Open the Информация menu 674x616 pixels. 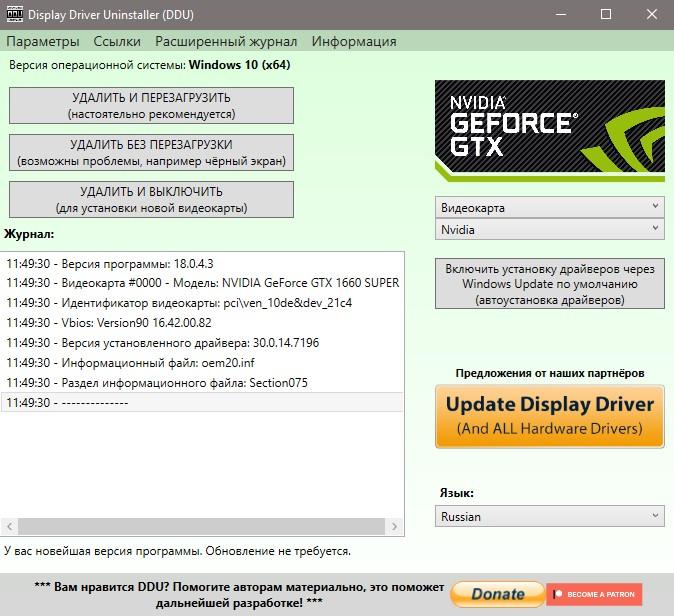[354, 41]
